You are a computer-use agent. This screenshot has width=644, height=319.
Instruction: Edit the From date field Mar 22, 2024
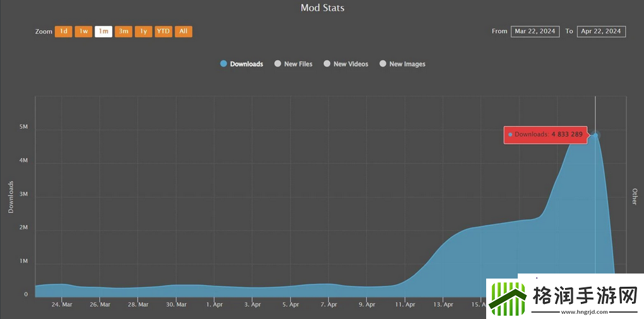pyautogui.click(x=535, y=32)
